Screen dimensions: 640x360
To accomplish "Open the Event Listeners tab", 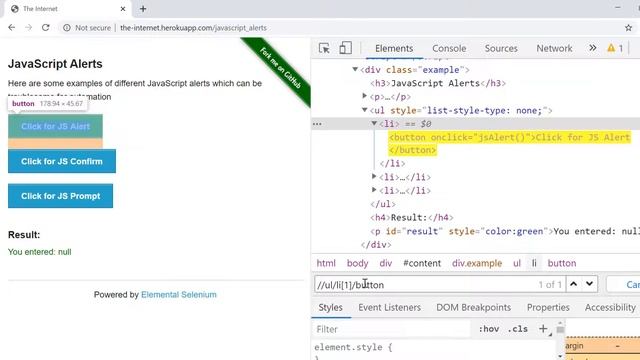I will tap(389, 307).
